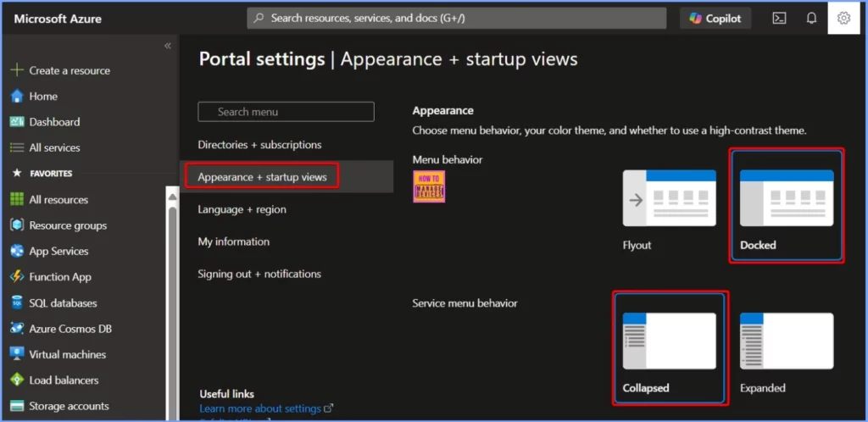Open Load balancers label
The width and height of the screenshot is (868, 422).
64,380
